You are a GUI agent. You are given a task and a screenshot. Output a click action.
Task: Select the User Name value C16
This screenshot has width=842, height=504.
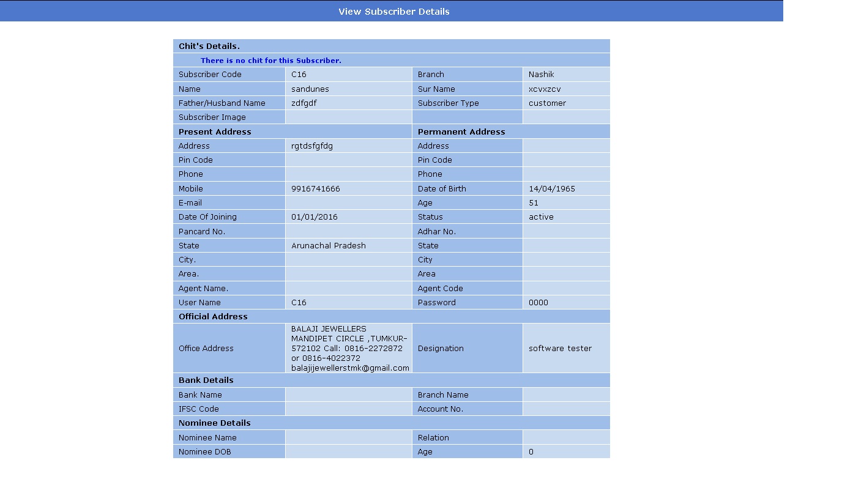pyautogui.click(x=299, y=303)
